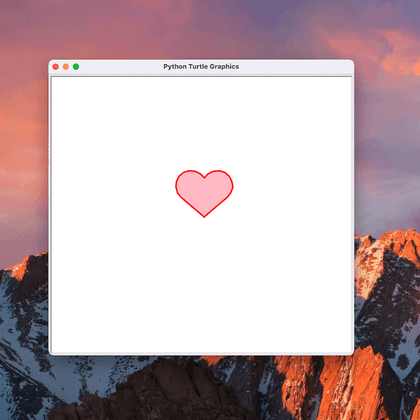Close the Python Turtle Graphics window
This screenshot has width=420, height=420.
pyautogui.click(x=56, y=67)
